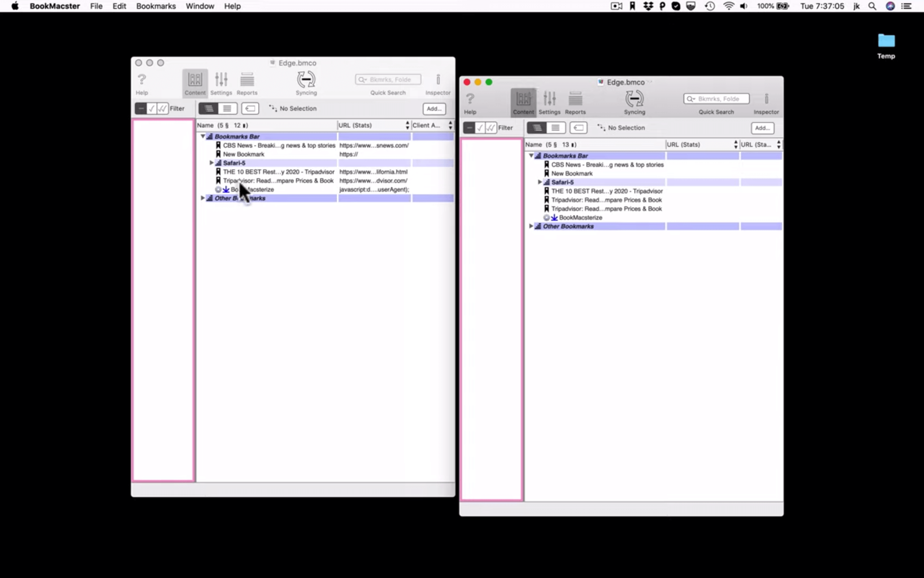Open the Help menu in menu bar

click(232, 6)
